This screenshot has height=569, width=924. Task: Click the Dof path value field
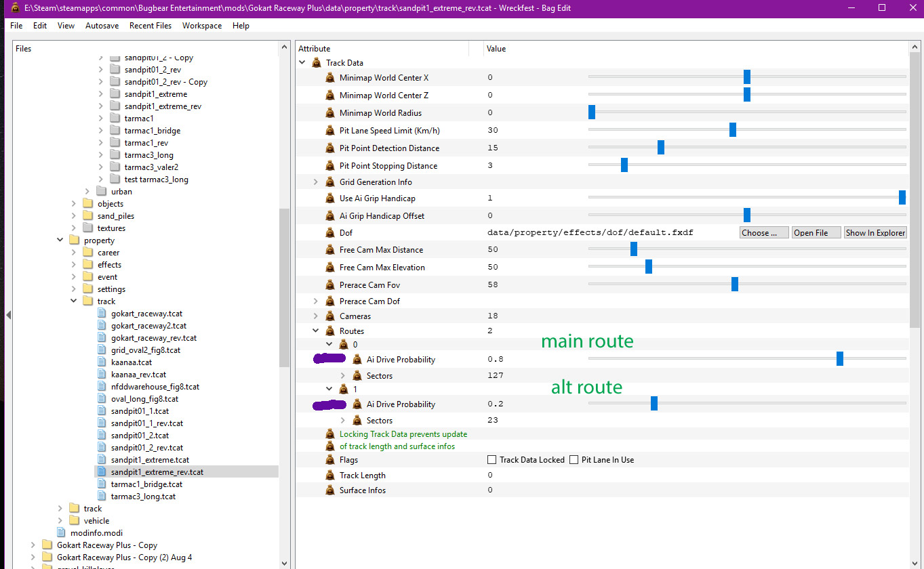point(590,232)
